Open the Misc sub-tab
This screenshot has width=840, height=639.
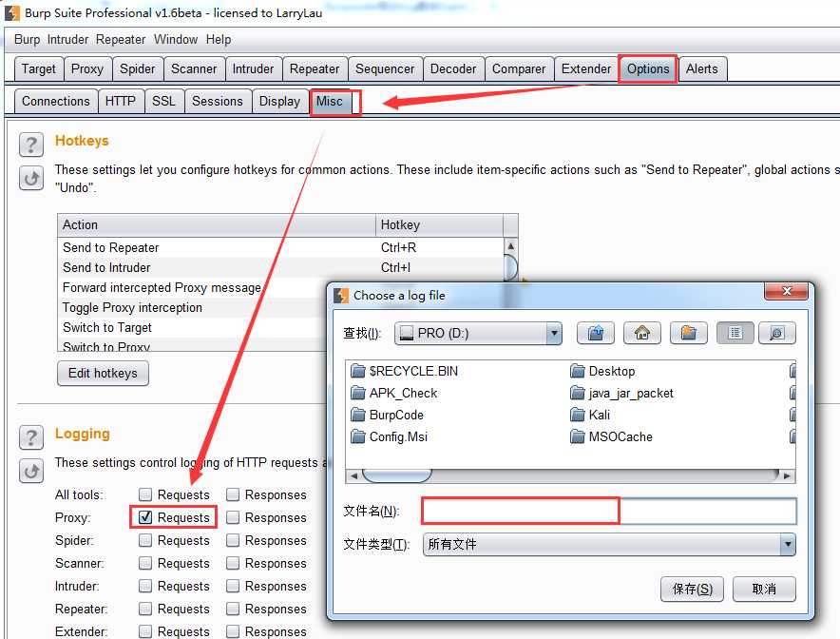330,102
